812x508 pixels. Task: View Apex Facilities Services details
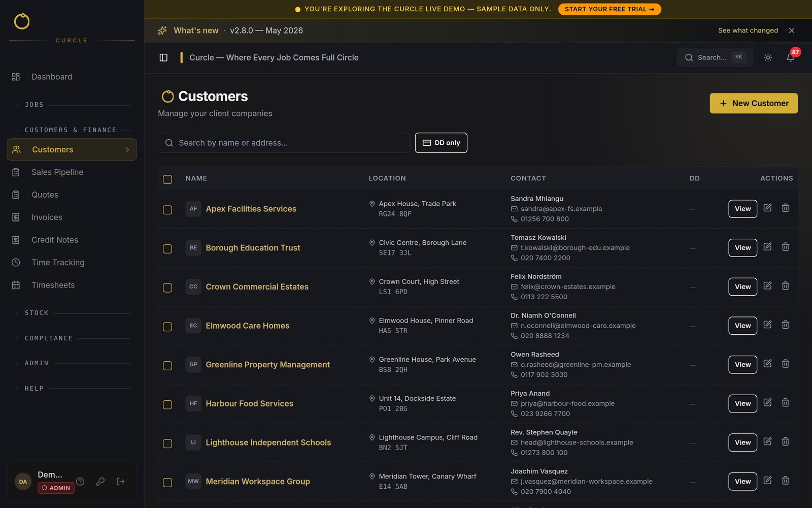(742, 209)
